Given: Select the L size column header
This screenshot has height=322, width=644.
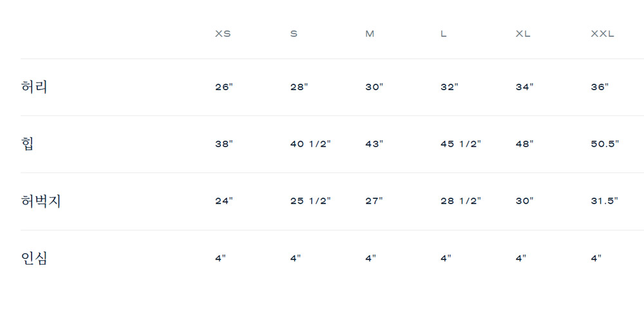Looking at the screenshot, I should pos(444,34).
